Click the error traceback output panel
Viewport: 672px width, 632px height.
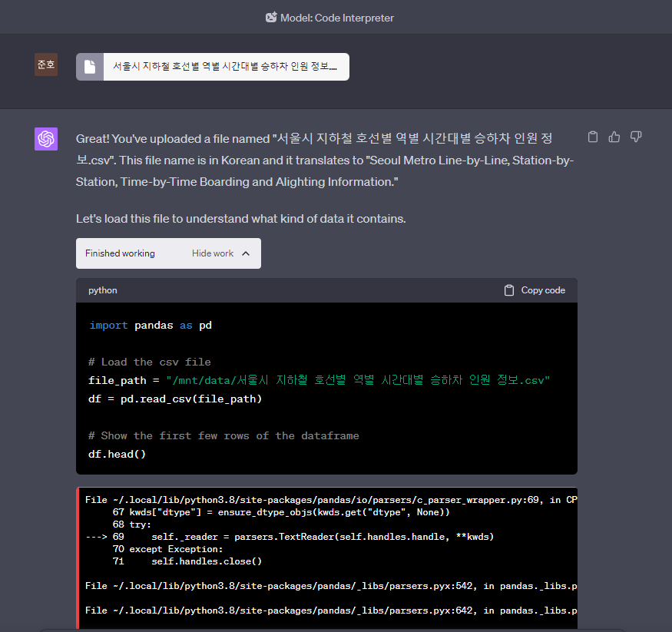(x=326, y=553)
